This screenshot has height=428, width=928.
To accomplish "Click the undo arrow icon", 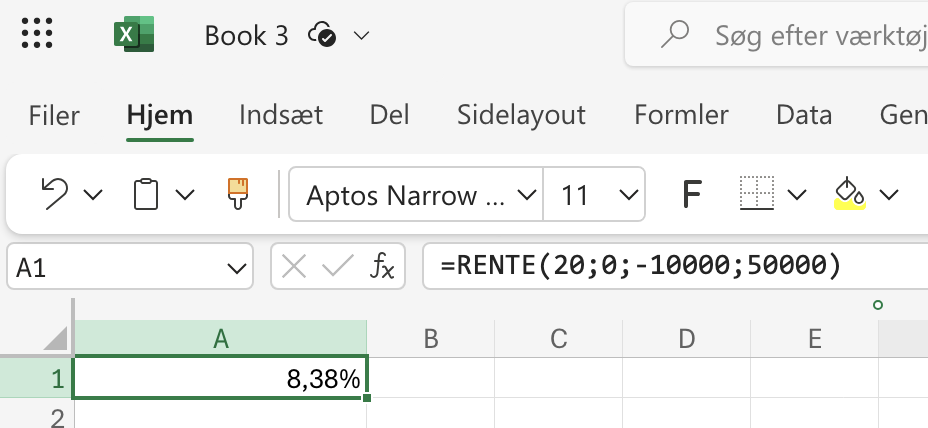I will point(55,193).
